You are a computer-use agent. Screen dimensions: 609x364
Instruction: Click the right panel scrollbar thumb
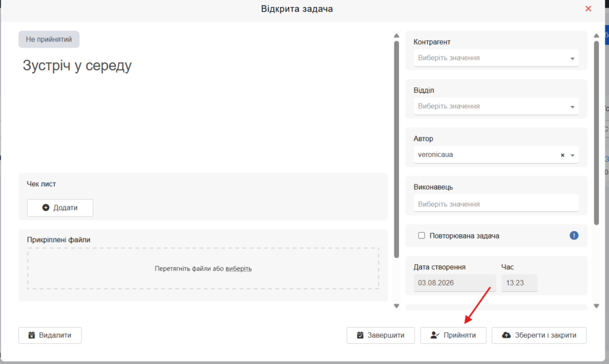coord(597,133)
